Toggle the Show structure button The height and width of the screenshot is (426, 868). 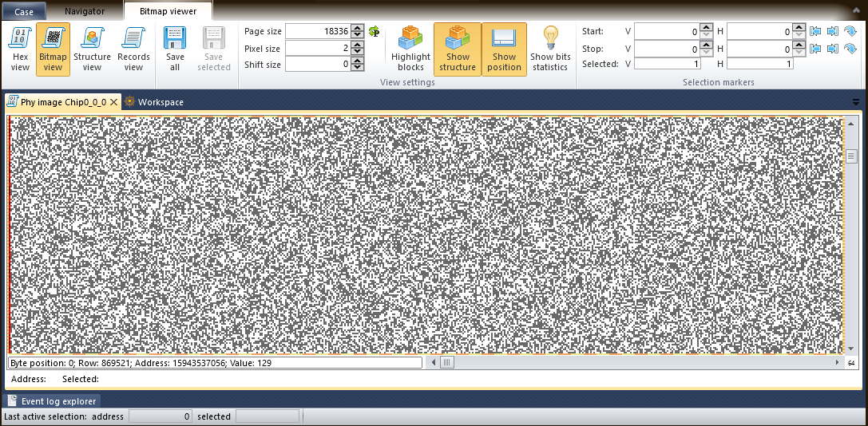pos(458,49)
